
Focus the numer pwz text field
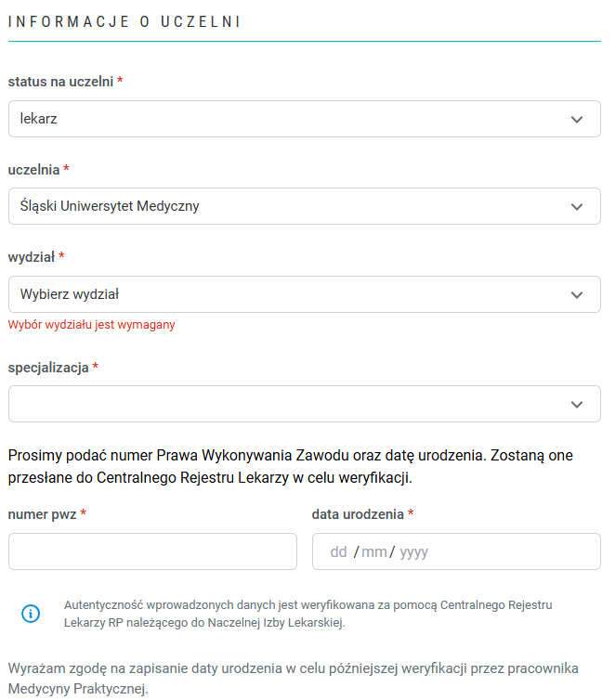point(152,551)
